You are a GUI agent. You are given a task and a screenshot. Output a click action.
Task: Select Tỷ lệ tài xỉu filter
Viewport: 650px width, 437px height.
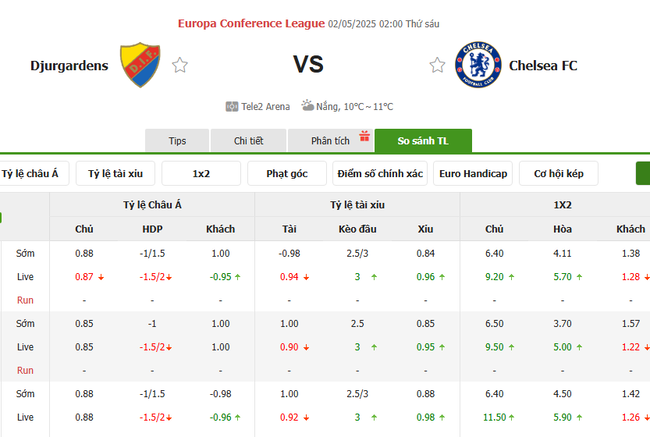115,174
